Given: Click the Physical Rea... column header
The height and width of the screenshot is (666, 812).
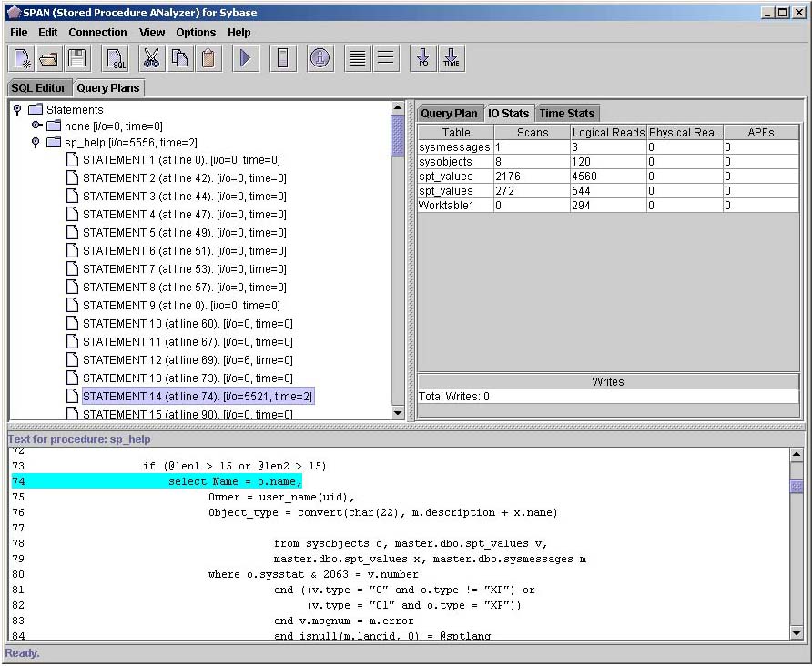Looking at the screenshot, I should 685,133.
